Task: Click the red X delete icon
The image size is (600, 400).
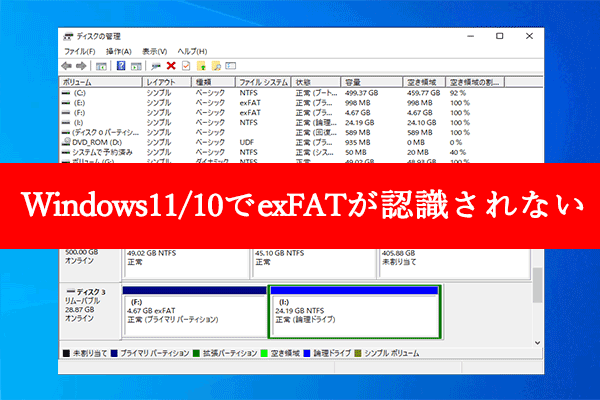Action: pos(171,66)
